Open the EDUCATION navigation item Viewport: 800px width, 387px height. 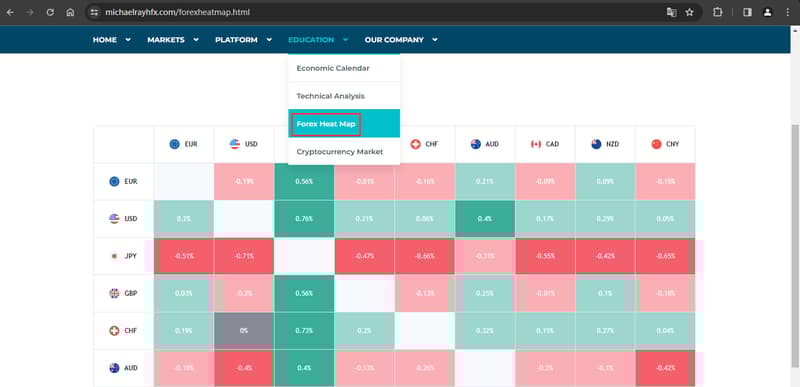[x=311, y=40]
